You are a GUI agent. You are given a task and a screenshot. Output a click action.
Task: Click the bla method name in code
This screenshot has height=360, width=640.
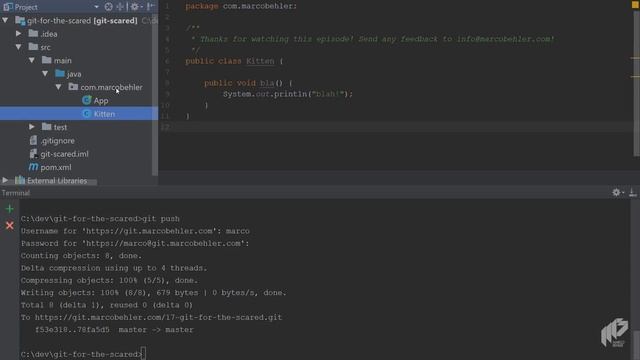click(x=267, y=83)
